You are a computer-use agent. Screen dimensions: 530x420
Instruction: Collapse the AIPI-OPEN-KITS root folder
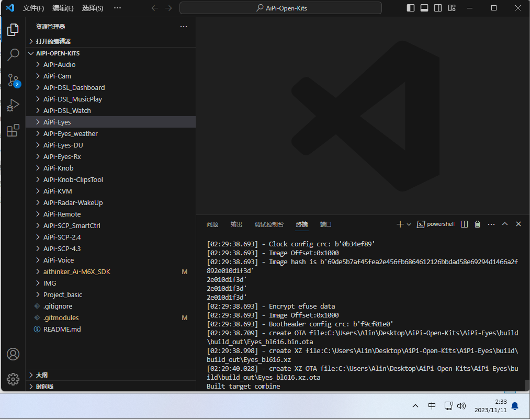[111, 53]
